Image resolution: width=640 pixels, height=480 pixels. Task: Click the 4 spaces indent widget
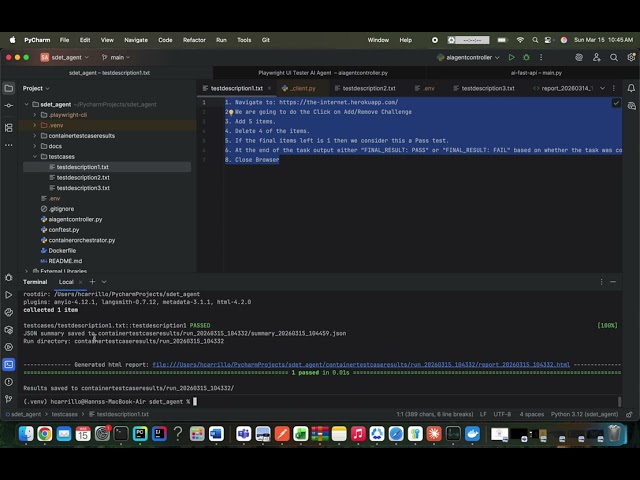(x=531, y=414)
